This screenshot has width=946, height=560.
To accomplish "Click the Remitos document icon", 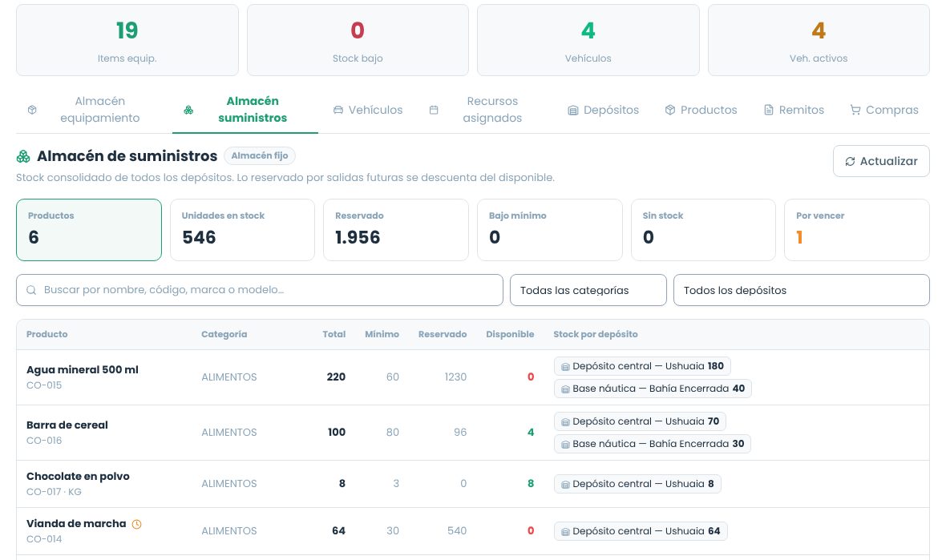I will [x=769, y=110].
